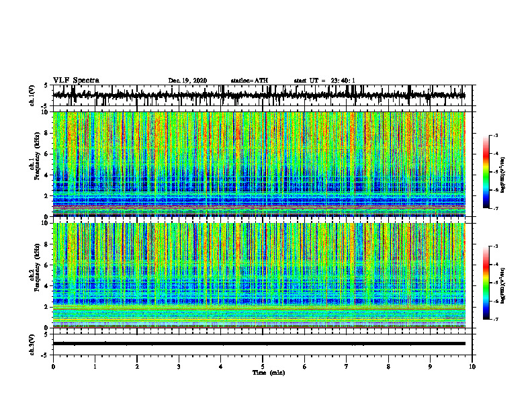Click the "5" time axis tick label
The image size is (532, 411).
tap(263, 367)
